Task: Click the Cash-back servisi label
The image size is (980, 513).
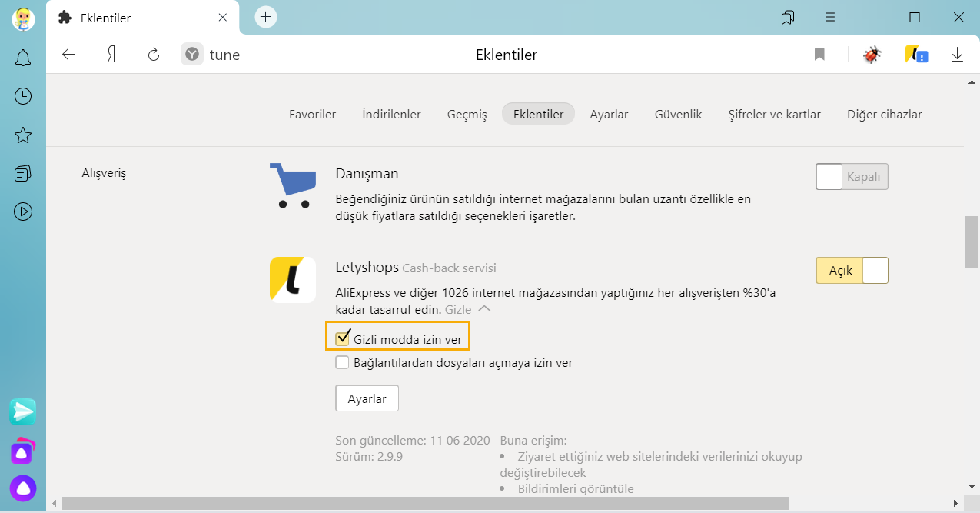Action: point(450,268)
